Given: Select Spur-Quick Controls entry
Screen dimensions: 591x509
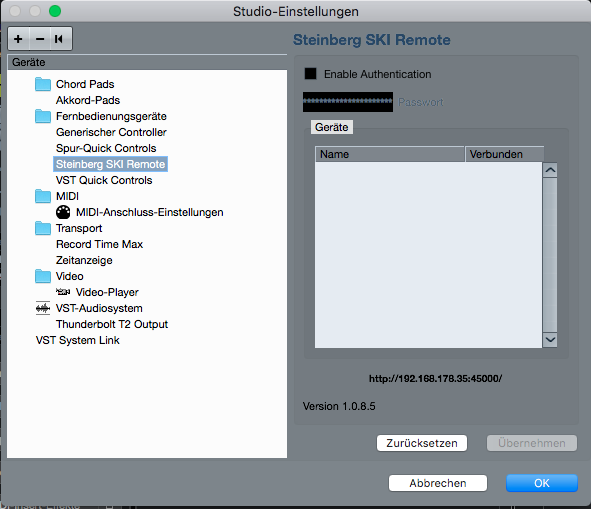Looking at the screenshot, I should [106, 148].
